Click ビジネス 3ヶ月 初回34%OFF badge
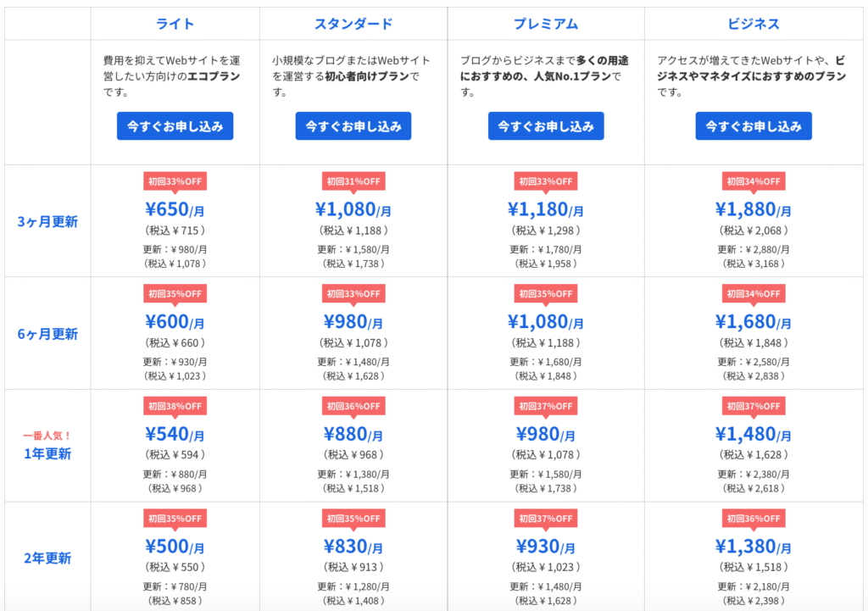 coord(754,181)
